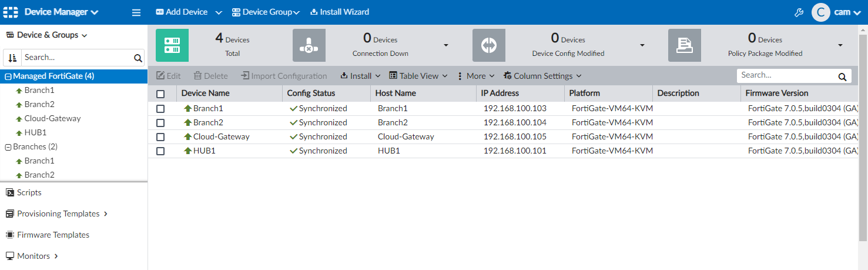Click the hamburger menu icon in header
The height and width of the screenshot is (270, 868).
(x=136, y=12)
